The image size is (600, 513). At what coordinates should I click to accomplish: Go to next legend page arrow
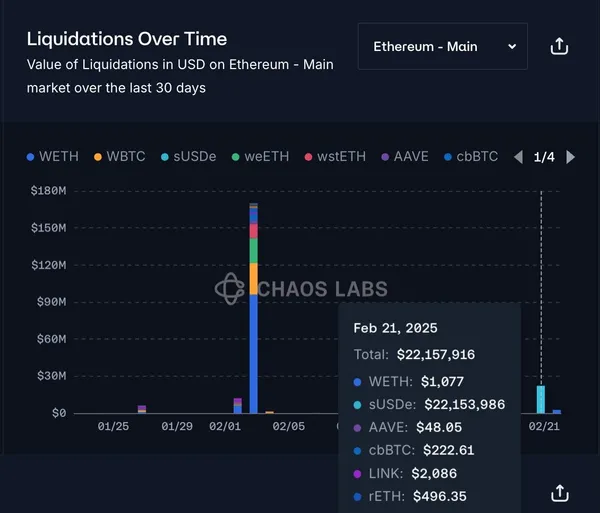(571, 157)
